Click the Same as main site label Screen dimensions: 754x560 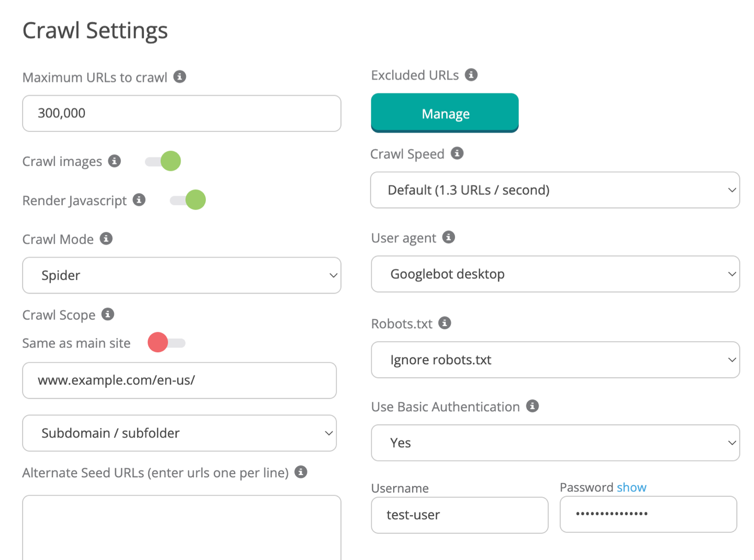[x=76, y=343]
